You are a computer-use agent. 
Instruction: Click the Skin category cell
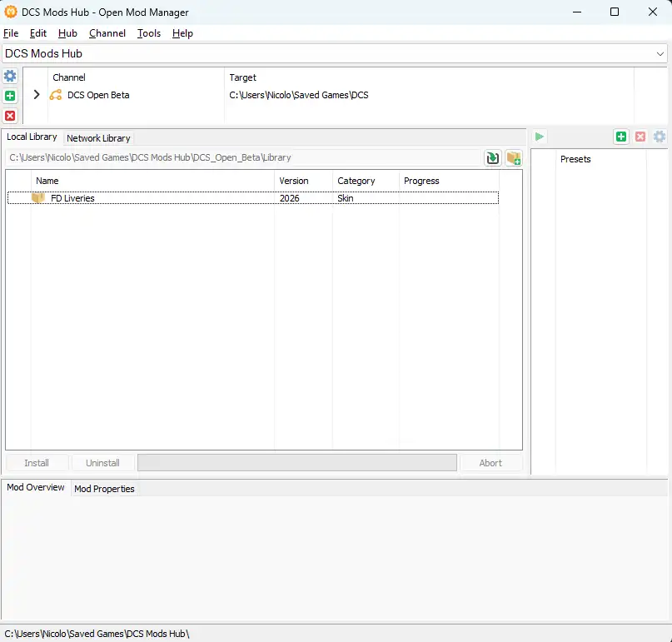tap(346, 198)
